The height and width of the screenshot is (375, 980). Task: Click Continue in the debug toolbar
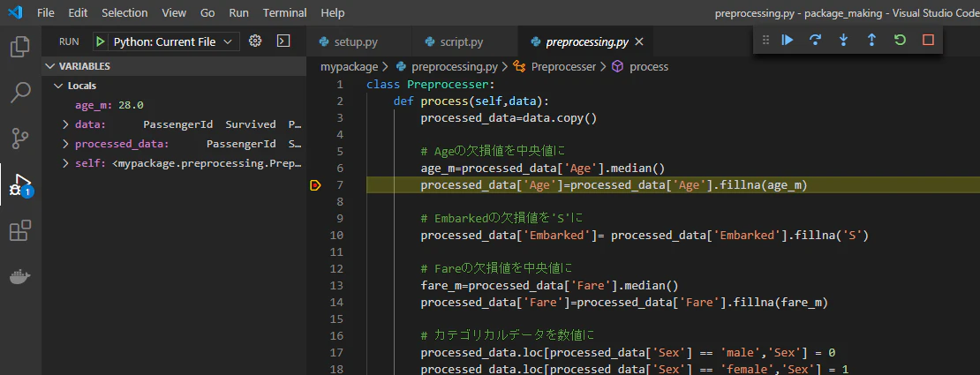point(788,40)
